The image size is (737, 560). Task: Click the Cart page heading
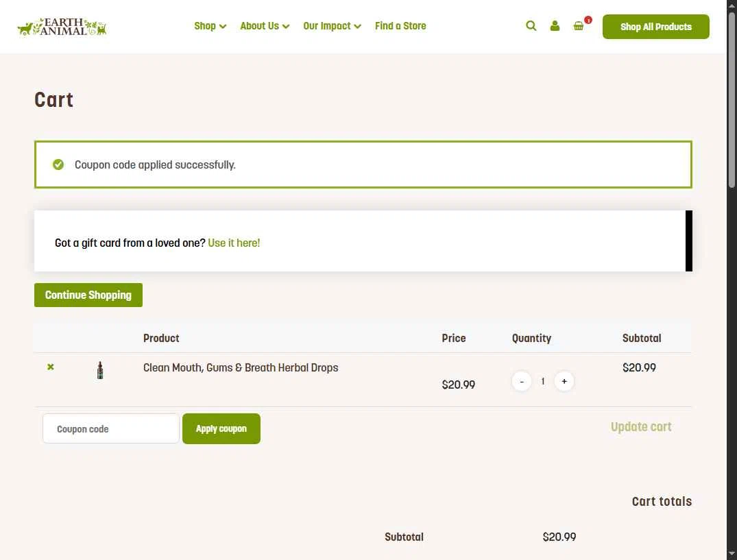click(54, 100)
